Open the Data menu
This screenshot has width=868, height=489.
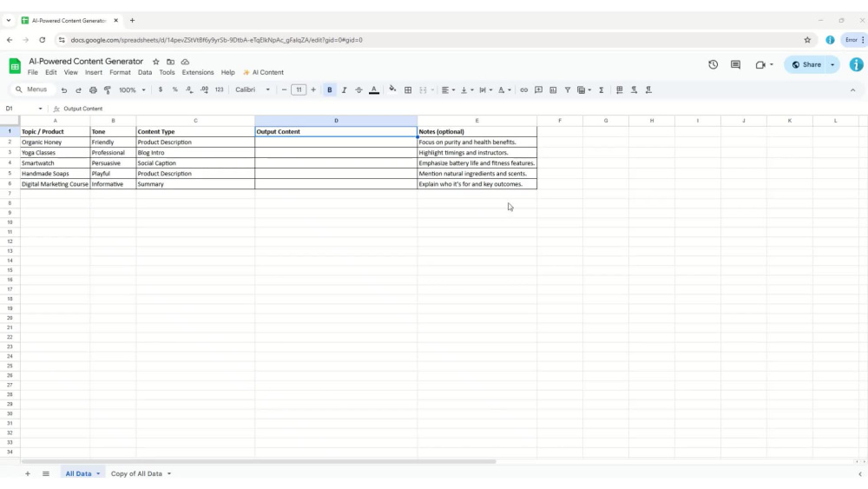point(145,73)
